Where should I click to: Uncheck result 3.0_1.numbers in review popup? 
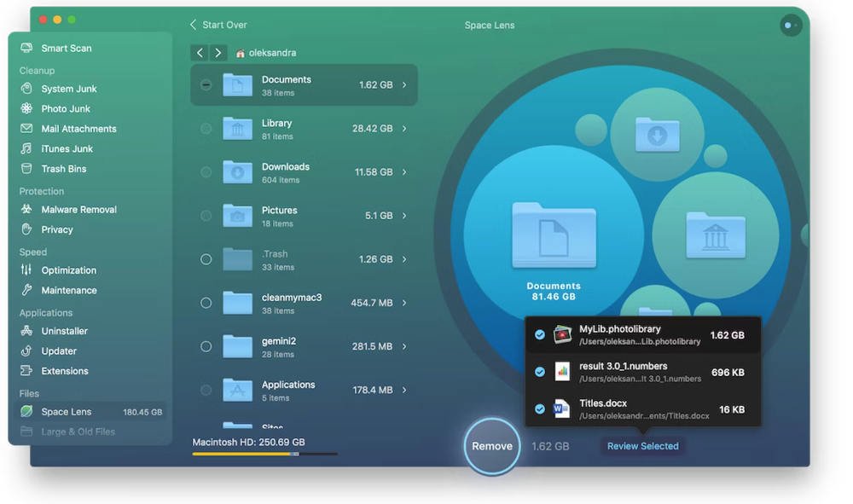[539, 372]
